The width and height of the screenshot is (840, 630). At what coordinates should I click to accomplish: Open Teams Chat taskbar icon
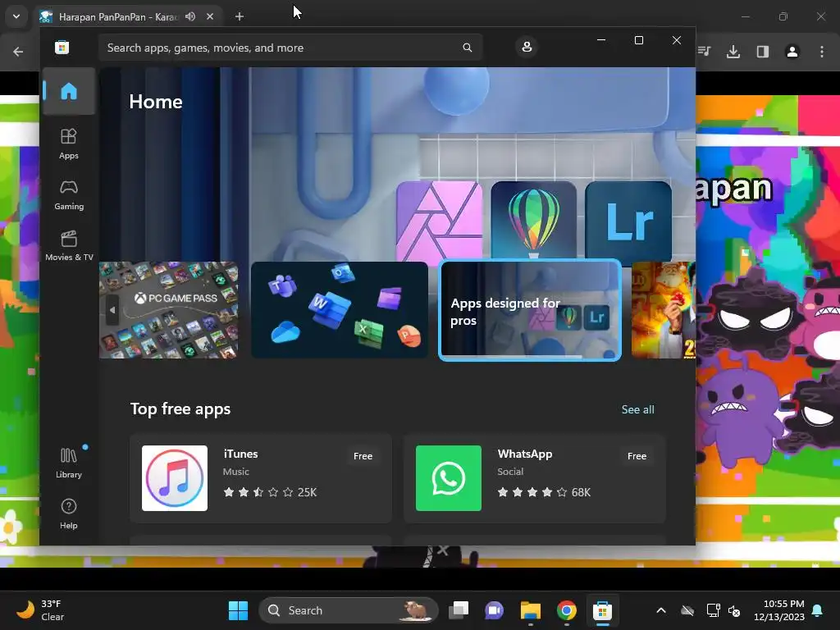tap(494, 610)
